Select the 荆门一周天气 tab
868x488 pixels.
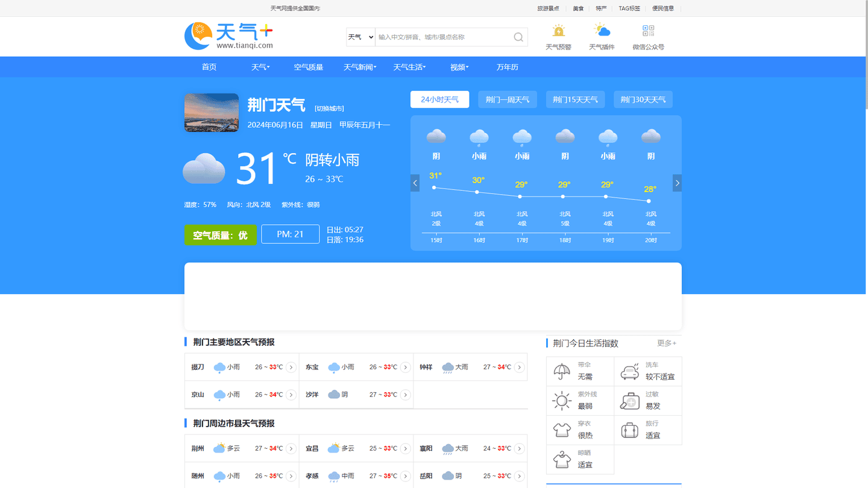[x=508, y=99]
